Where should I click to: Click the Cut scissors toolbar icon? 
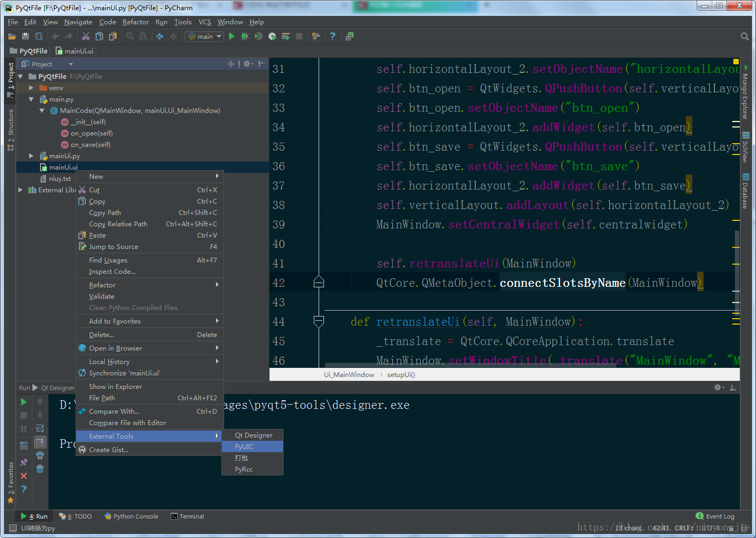pyautogui.click(x=86, y=36)
